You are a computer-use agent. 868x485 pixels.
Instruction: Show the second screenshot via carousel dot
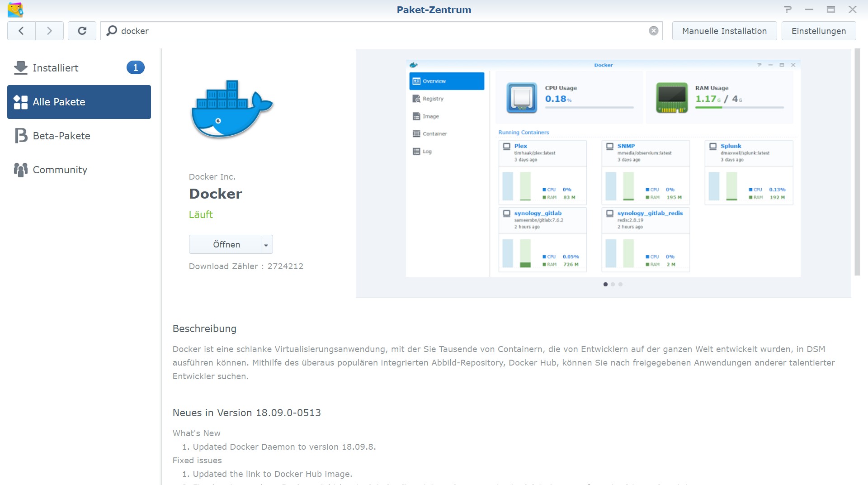[x=613, y=285]
